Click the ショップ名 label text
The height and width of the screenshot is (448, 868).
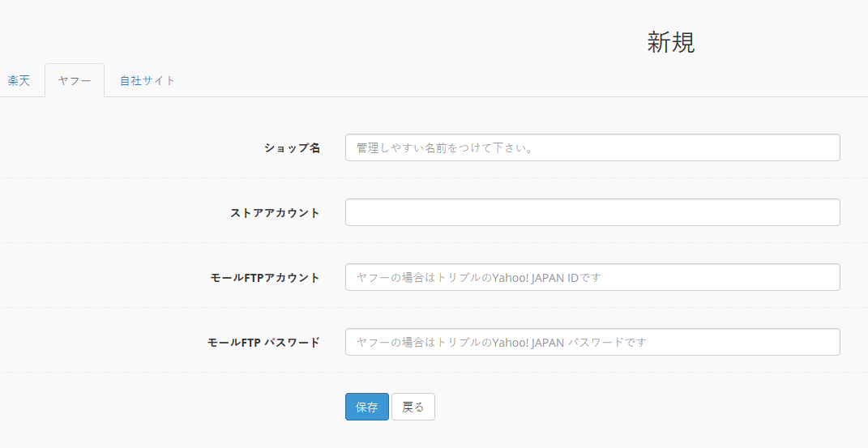click(293, 148)
